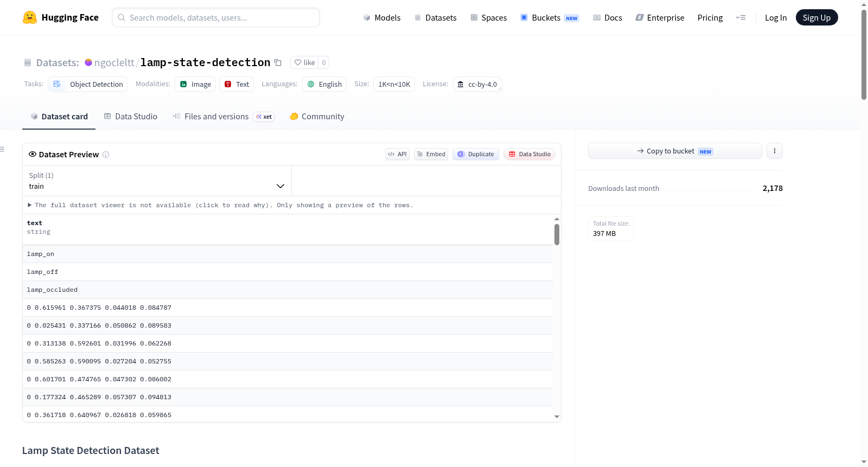Click the left sidebar collapse handle icon
Viewport: 868px width, 467px height.
click(x=2, y=149)
